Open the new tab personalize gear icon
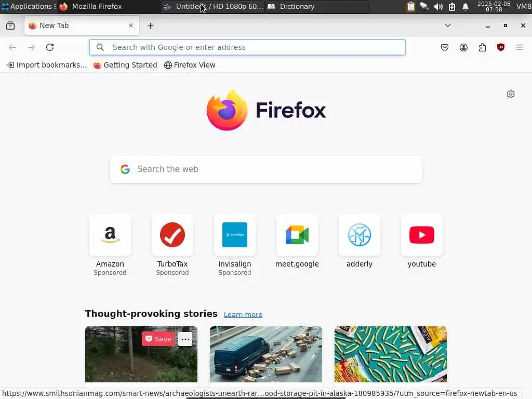The height and width of the screenshot is (399, 532). click(511, 94)
